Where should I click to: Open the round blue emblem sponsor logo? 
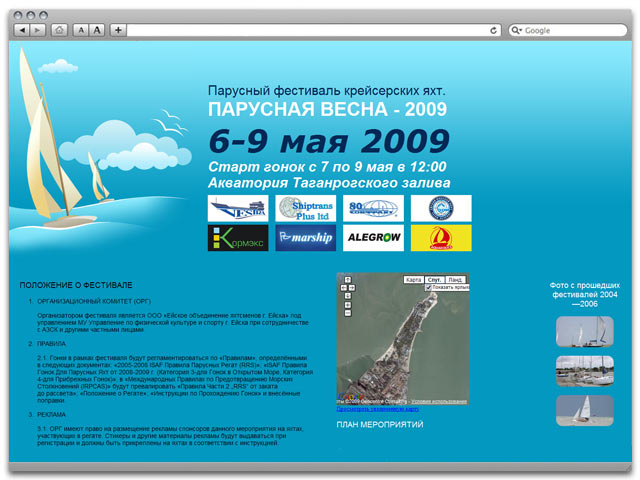click(441, 208)
